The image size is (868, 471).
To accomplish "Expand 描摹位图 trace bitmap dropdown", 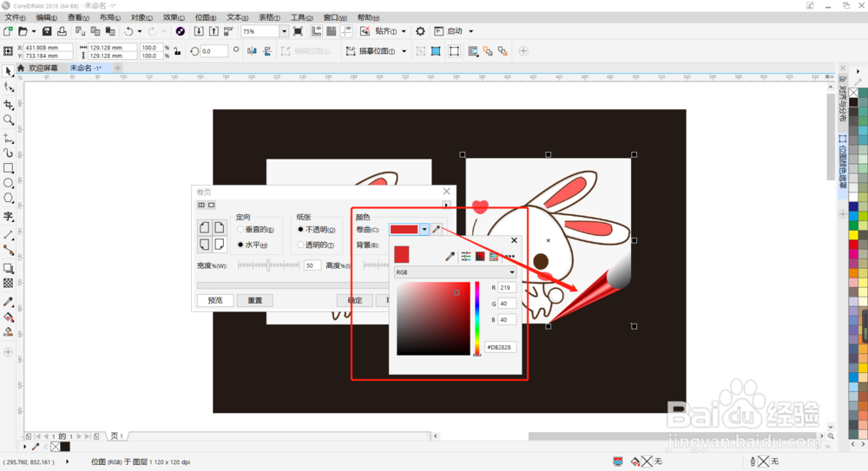I will [404, 51].
